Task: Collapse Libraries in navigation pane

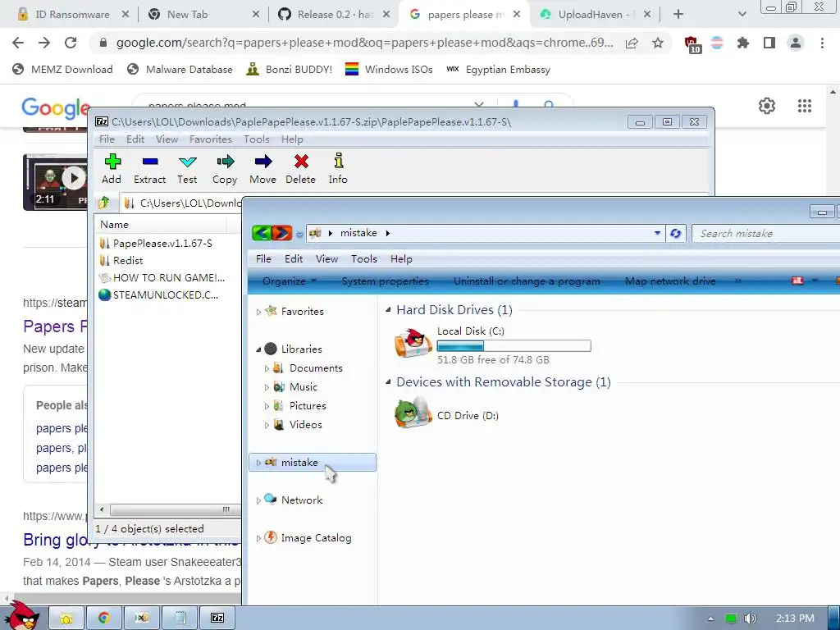Action: click(x=258, y=349)
